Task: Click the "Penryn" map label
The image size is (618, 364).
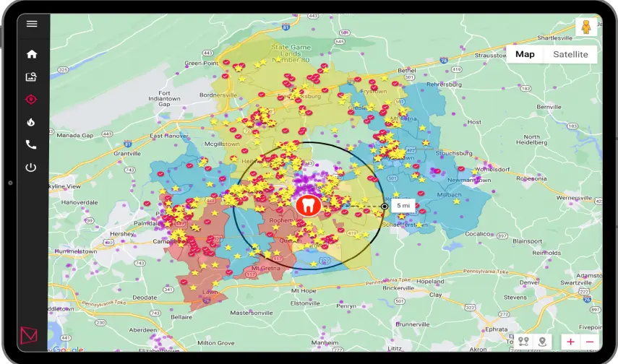Action: 346,305
